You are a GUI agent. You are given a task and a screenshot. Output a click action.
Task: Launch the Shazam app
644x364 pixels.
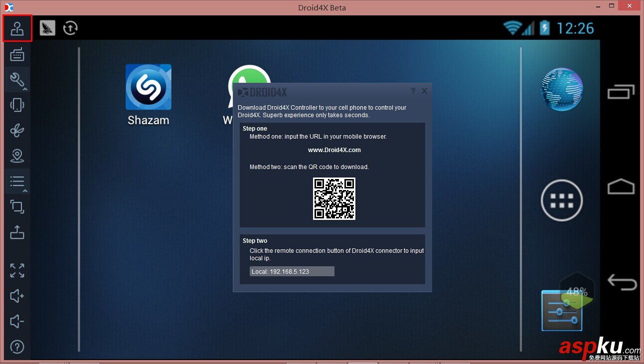tap(149, 95)
